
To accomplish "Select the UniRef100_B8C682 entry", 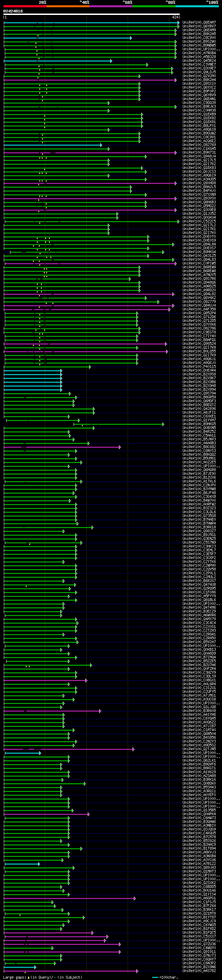I will pyautogui.click(x=199, y=447).
